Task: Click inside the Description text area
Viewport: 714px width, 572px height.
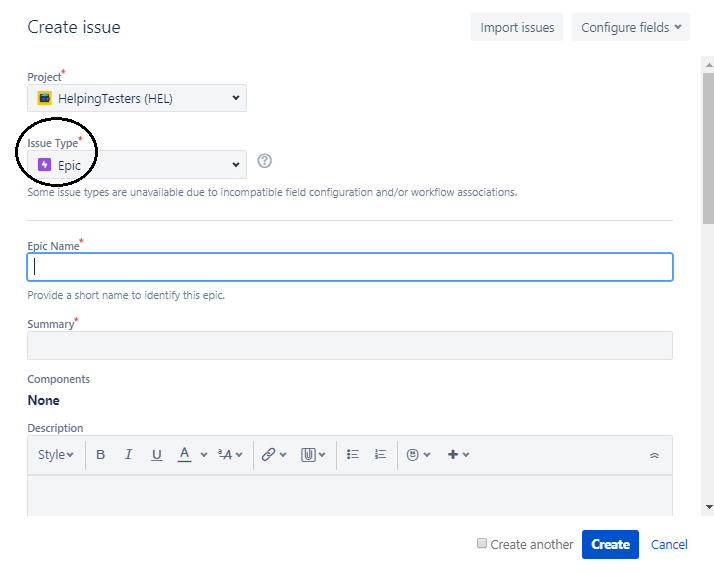Action: click(350, 495)
